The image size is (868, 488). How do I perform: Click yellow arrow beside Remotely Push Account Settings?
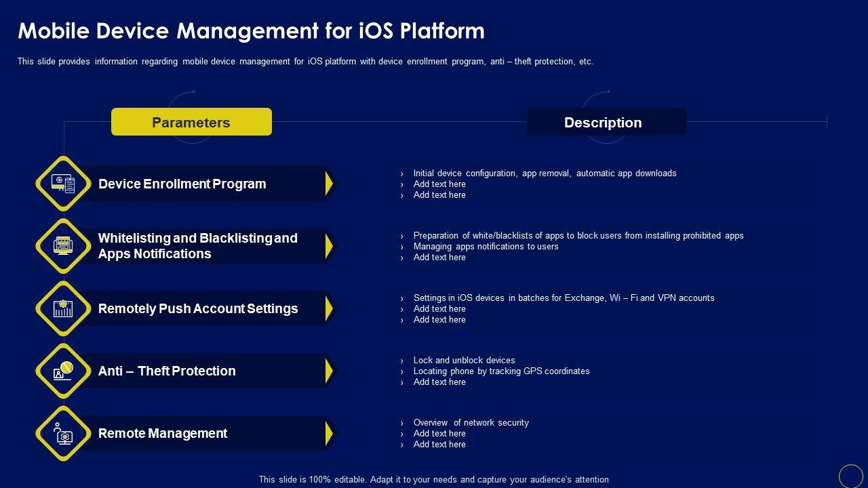[329, 308]
